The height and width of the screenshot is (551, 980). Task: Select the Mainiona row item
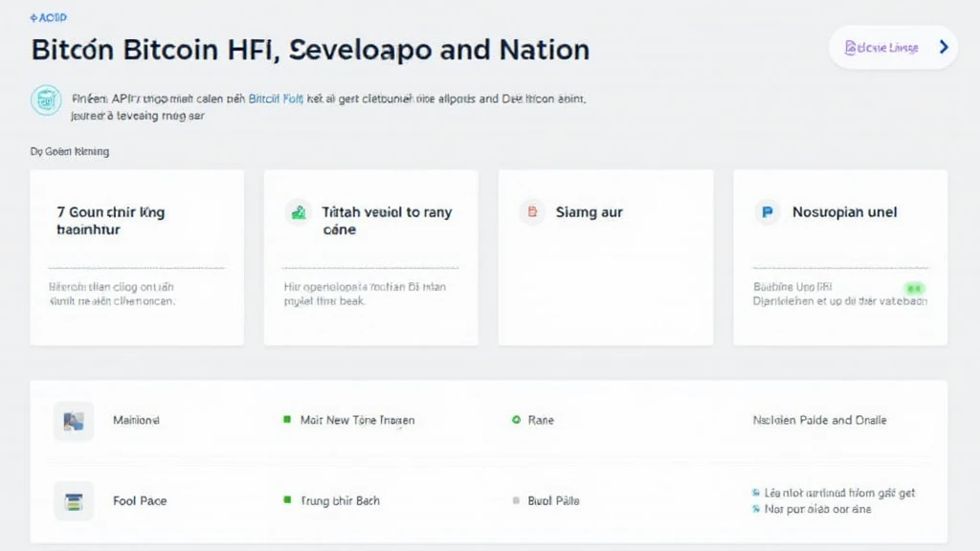pyautogui.click(x=136, y=420)
